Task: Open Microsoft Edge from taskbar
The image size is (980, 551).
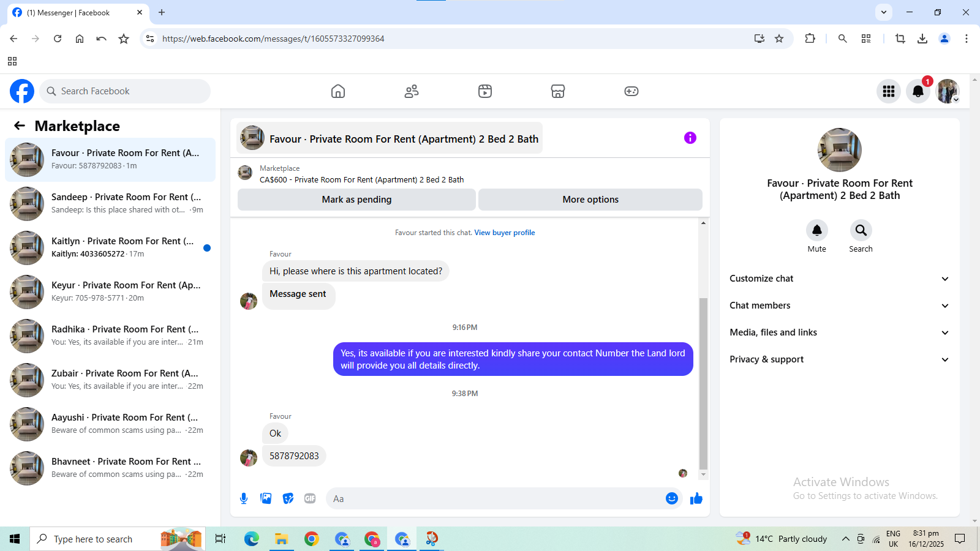Action: click(252, 539)
